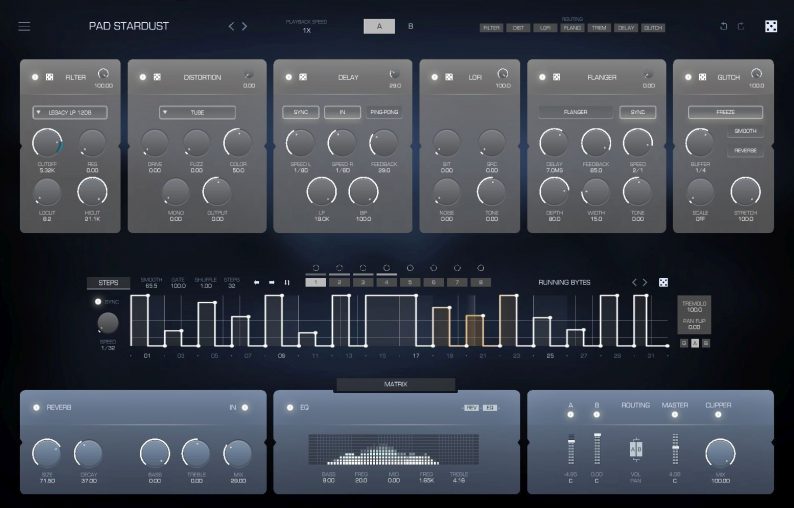Switch to preset slot B
The width and height of the screenshot is (794, 508).
click(x=411, y=26)
